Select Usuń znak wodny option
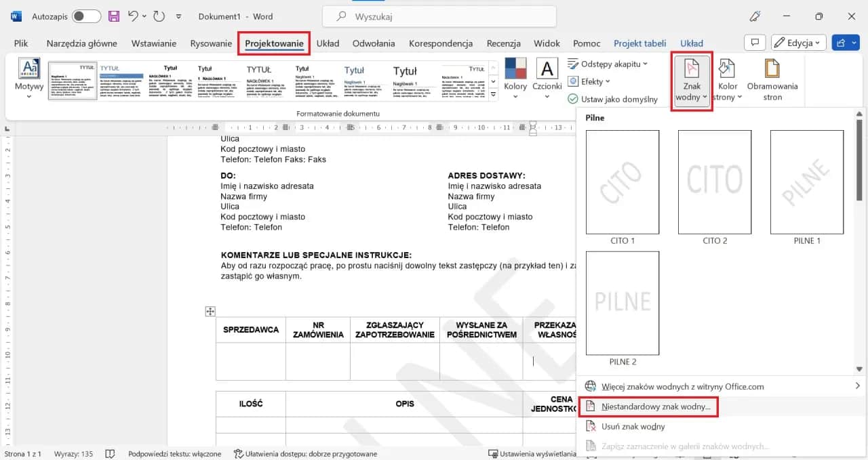 (x=633, y=427)
